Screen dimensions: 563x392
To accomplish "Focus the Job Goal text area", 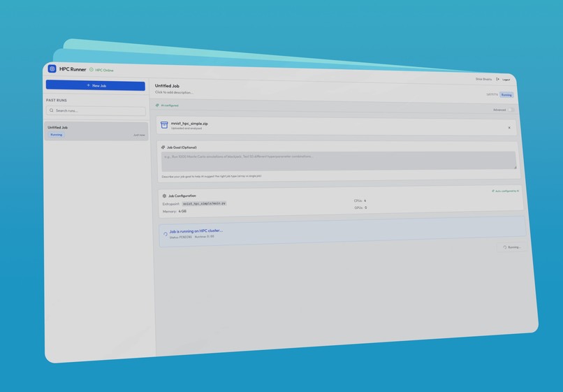I will (x=339, y=160).
